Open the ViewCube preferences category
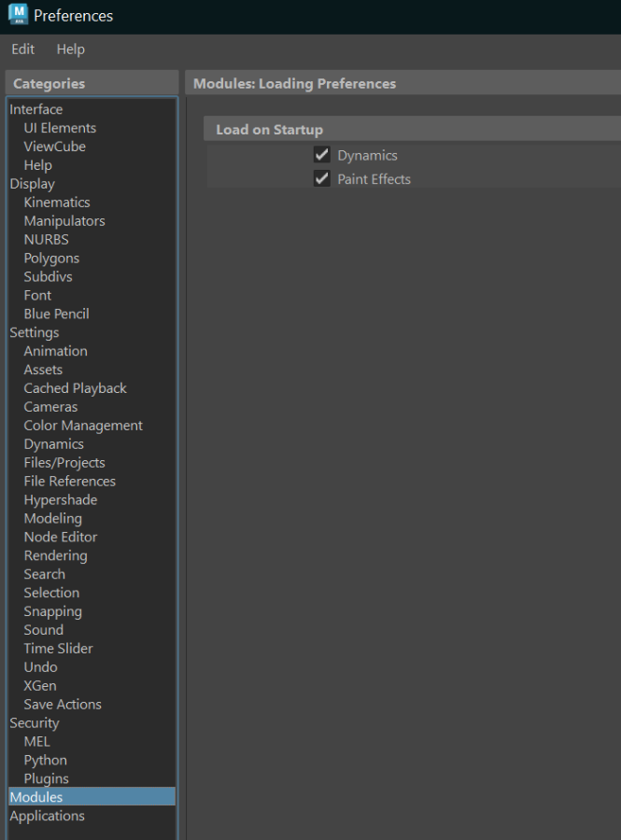 click(x=54, y=147)
